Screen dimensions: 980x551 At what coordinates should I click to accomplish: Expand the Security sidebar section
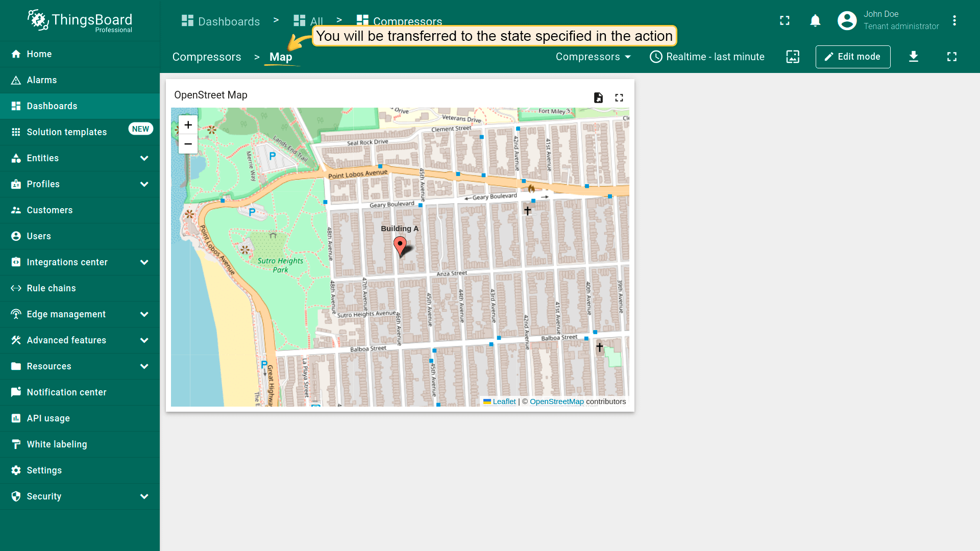(144, 496)
